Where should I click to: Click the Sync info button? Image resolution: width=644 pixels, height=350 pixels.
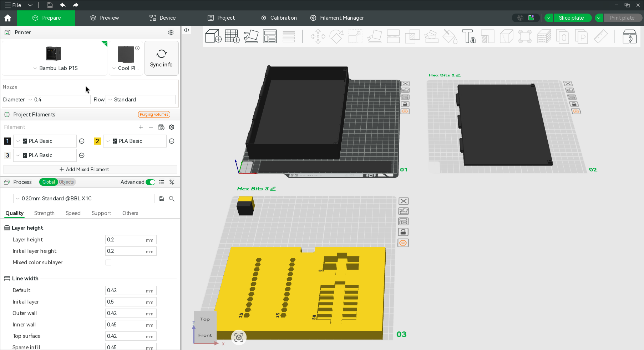coord(161,58)
